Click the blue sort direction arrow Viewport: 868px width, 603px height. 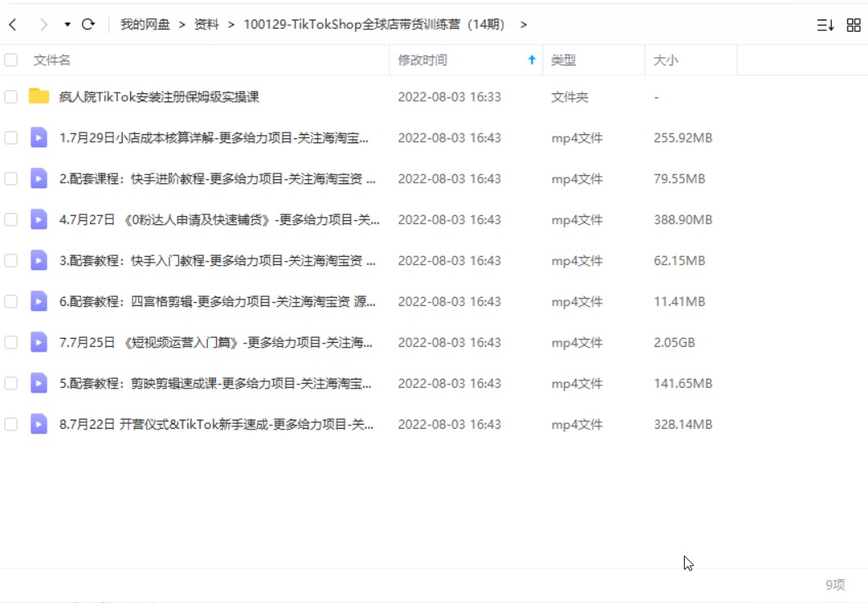(x=532, y=60)
